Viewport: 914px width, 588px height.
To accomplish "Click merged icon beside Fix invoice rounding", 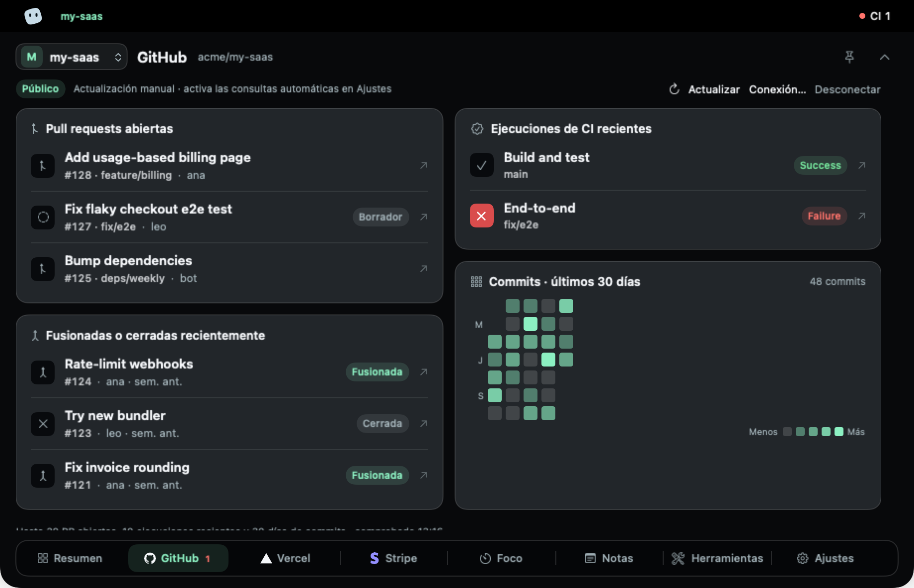I will pyautogui.click(x=43, y=476).
